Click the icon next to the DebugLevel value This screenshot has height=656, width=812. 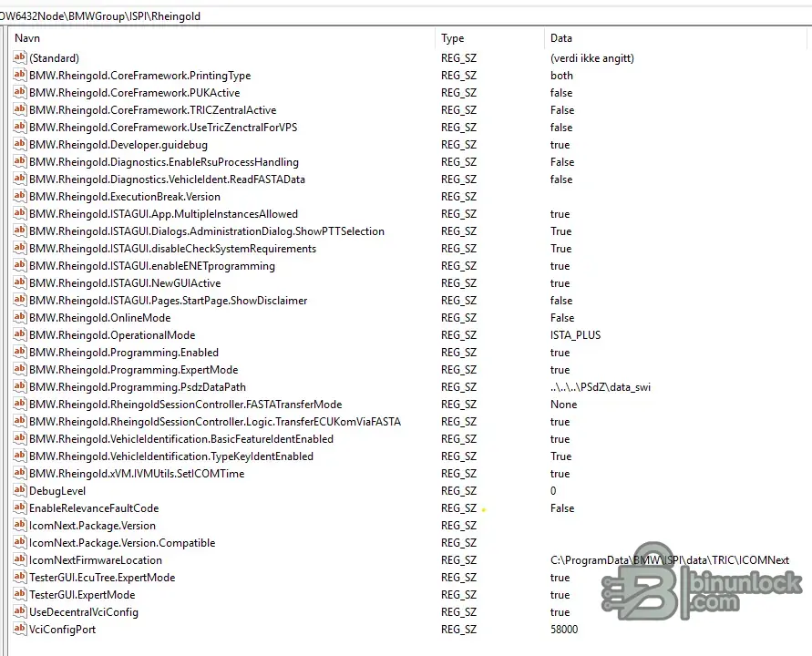tap(20, 491)
